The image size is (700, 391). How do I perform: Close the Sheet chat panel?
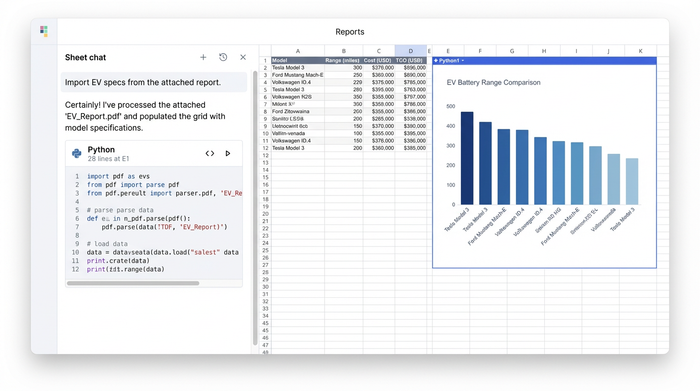[243, 57]
